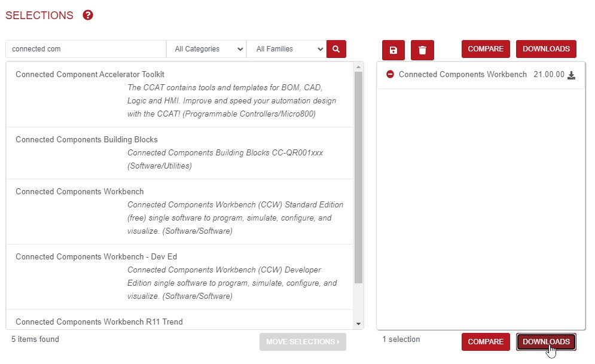
Task: Click Connected Components Workbench in selection panel
Action: 463,74
